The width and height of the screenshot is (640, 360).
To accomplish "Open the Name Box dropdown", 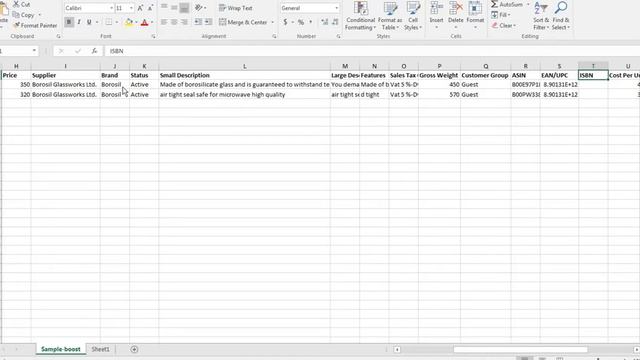I will pyautogui.click(x=34, y=51).
